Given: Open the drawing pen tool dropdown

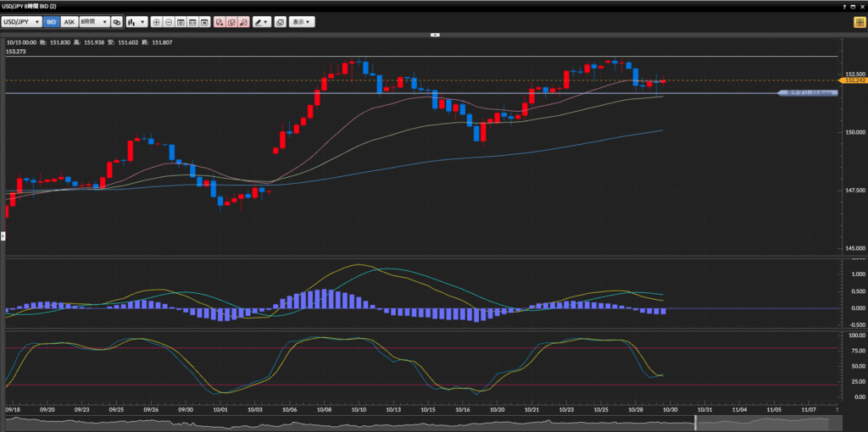Looking at the screenshot, I should (261, 21).
